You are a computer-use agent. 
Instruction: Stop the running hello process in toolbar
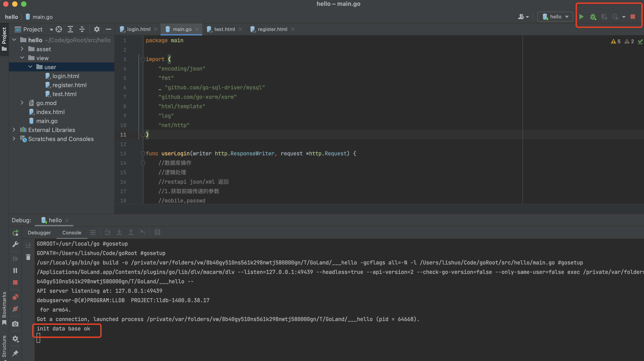pos(633,17)
